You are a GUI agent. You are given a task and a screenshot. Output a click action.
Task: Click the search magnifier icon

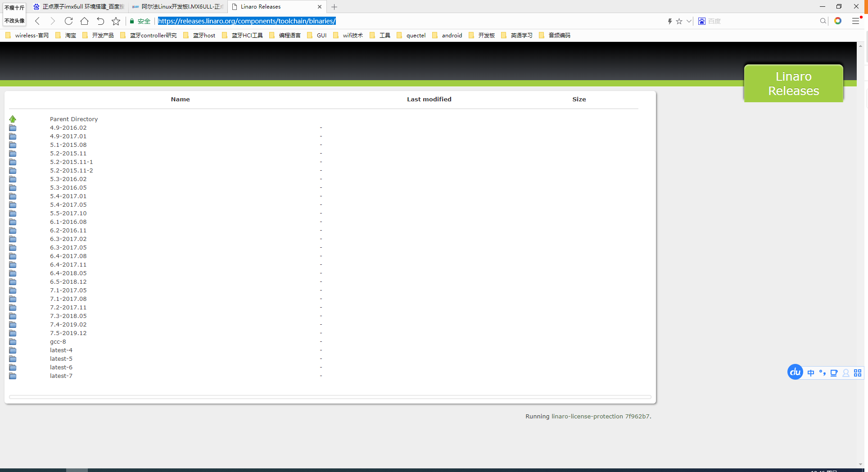pyautogui.click(x=823, y=21)
